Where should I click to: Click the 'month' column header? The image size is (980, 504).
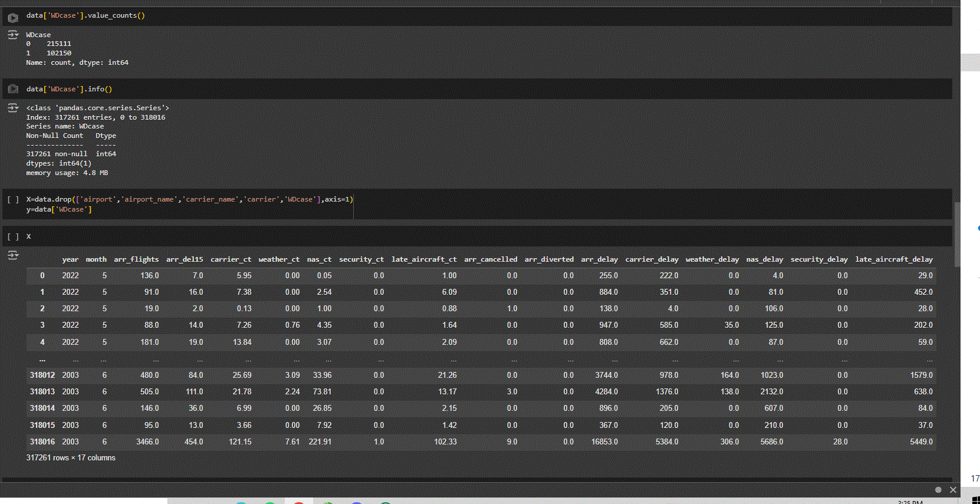[x=96, y=259]
